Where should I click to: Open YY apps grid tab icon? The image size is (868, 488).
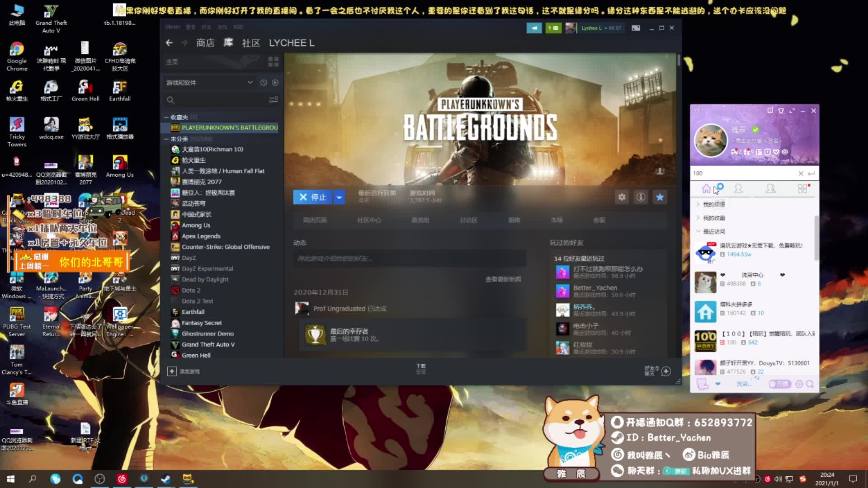(802, 189)
